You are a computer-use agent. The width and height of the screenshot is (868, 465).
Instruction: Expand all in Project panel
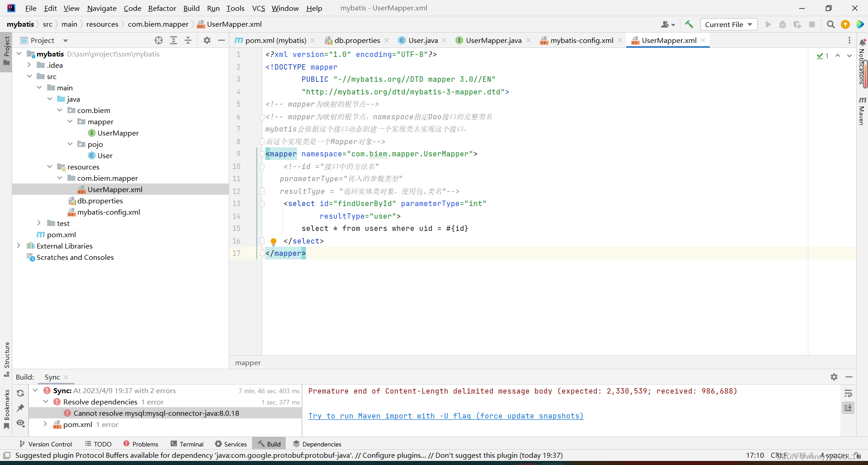[x=174, y=40]
